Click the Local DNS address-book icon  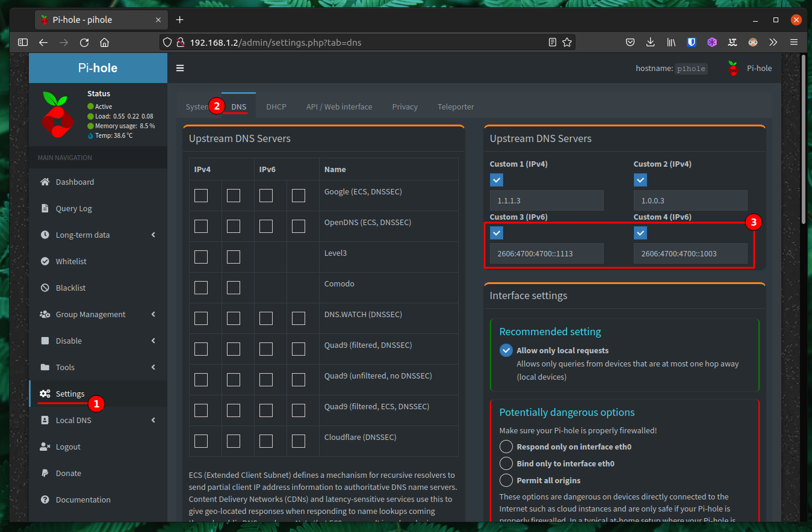coord(45,420)
